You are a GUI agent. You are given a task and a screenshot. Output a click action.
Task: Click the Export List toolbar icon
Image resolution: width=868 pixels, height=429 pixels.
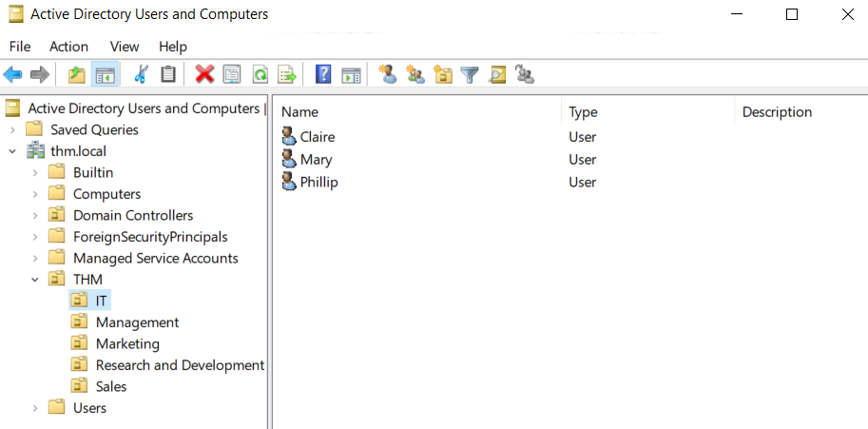pos(286,74)
